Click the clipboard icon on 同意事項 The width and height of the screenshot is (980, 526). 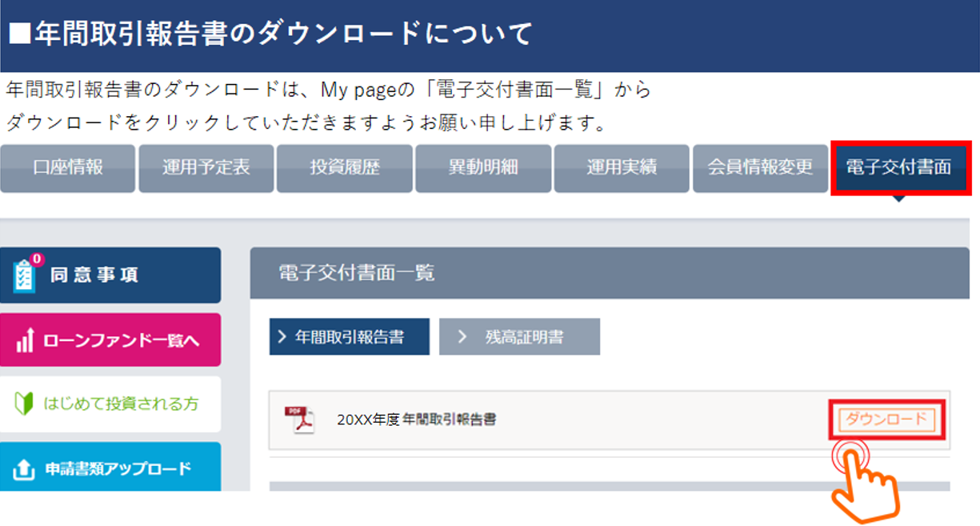pyautogui.click(x=25, y=276)
